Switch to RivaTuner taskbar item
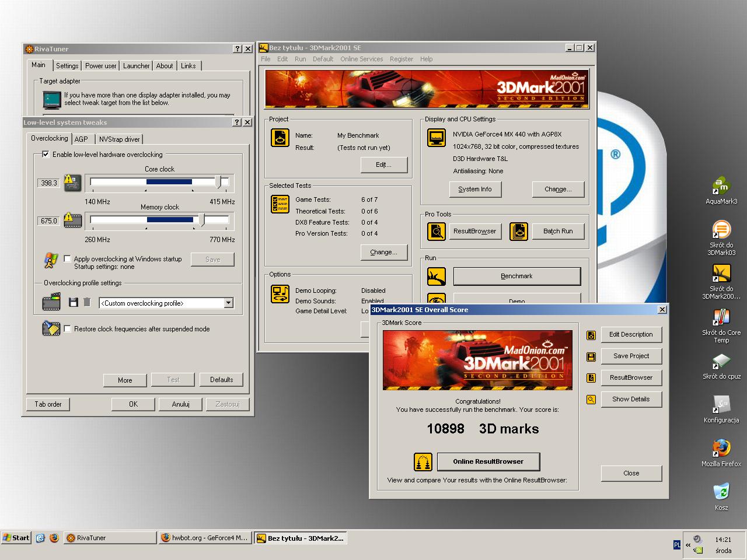This screenshot has width=747, height=560. click(110, 538)
